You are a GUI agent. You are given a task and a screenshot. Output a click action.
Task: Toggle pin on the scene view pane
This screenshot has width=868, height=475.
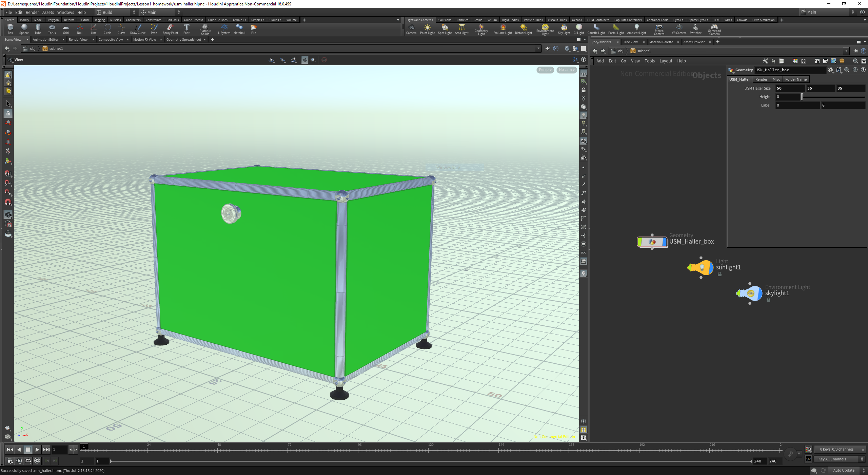point(548,49)
